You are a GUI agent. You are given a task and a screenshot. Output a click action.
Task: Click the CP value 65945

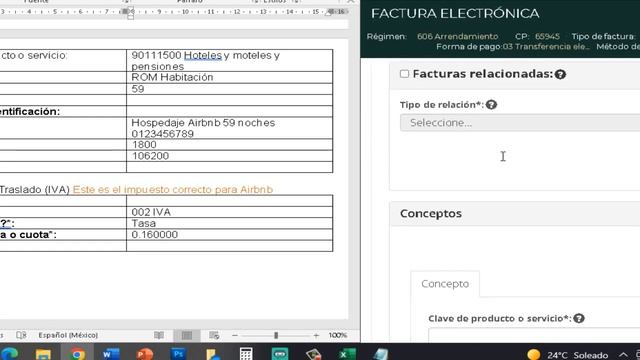547,36
